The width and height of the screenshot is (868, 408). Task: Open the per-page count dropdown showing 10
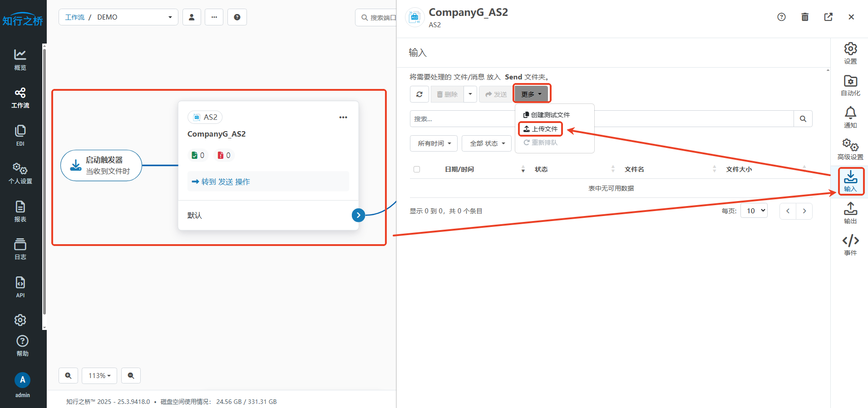click(x=754, y=211)
